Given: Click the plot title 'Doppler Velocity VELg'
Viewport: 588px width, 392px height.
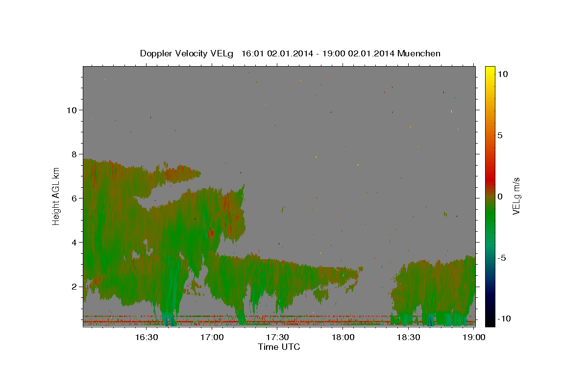Looking at the screenshot, I should pos(187,53).
